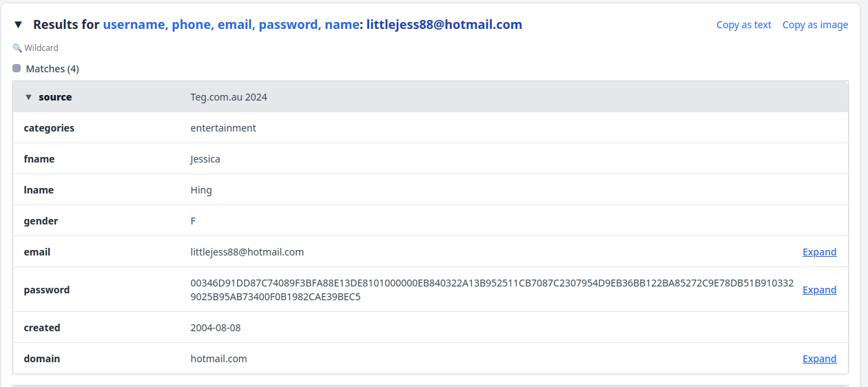Viewport: 868px width, 387px height.
Task: Click Copy as text
Action: point(743,25)
